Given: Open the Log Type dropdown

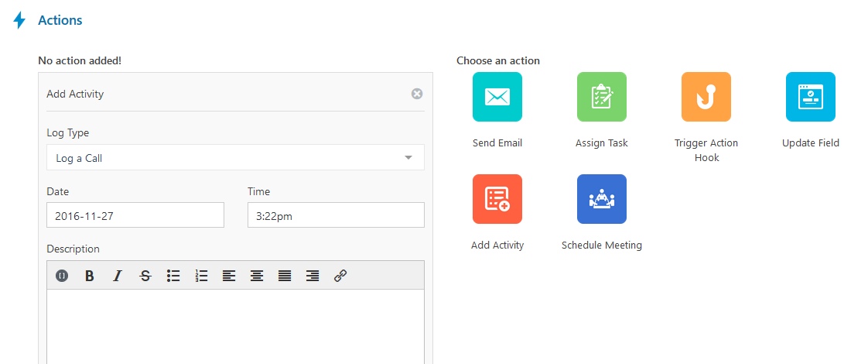Looking at the screenshot, I should 235,158.
